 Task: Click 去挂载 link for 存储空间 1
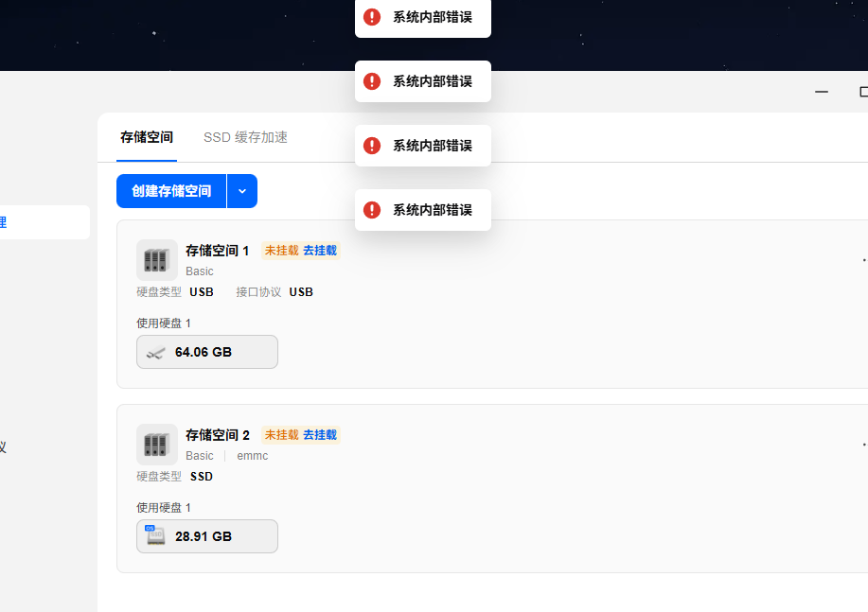[x=320, y=251]
